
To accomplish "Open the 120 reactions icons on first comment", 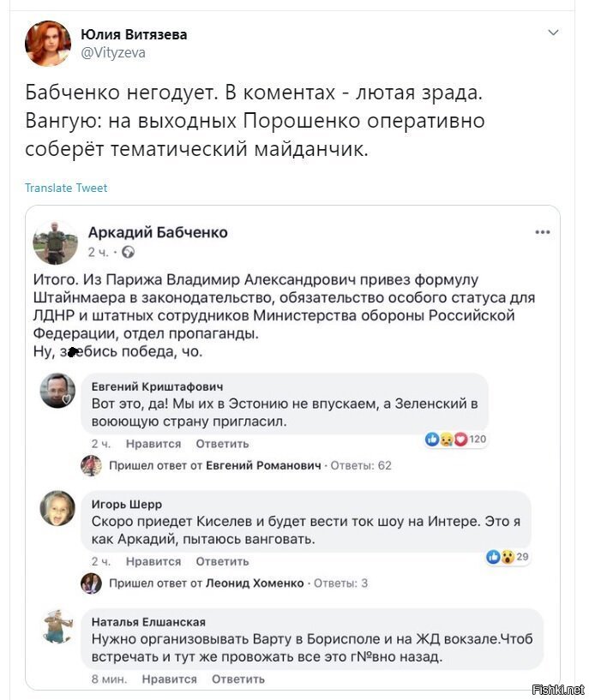I will pyautogui.click(x=455, y=440).
